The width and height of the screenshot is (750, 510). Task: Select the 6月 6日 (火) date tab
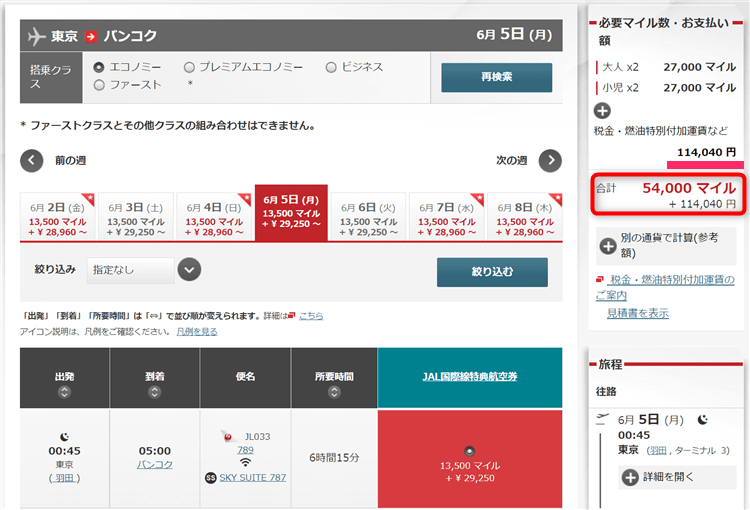(x=367, y=217)
